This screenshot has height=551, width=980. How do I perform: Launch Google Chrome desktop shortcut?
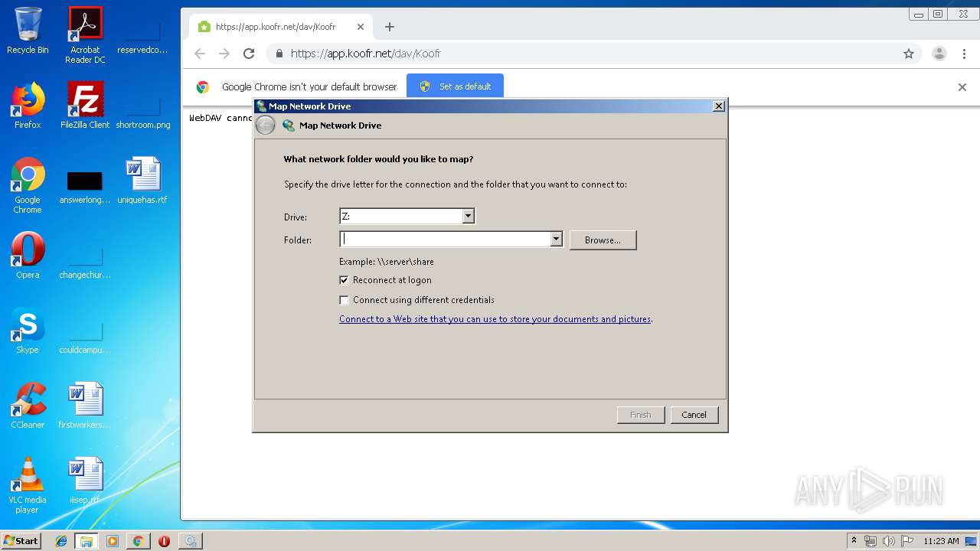pos(28,185)
